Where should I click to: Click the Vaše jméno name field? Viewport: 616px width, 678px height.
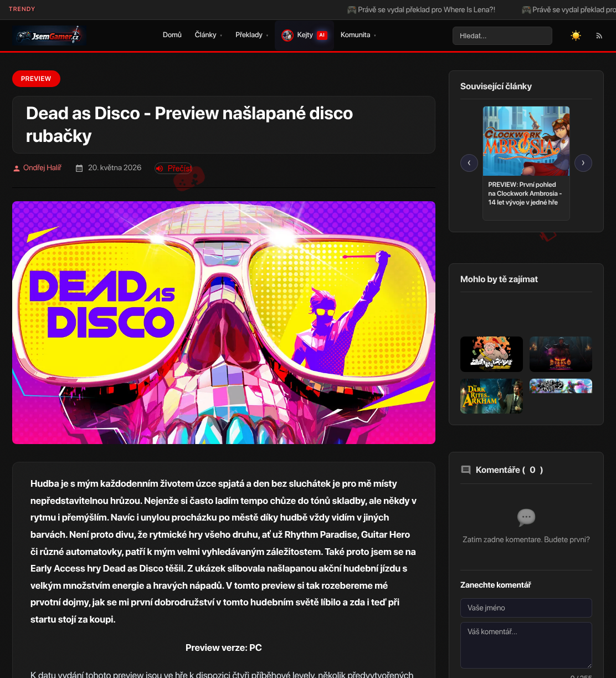pos(526,608)
